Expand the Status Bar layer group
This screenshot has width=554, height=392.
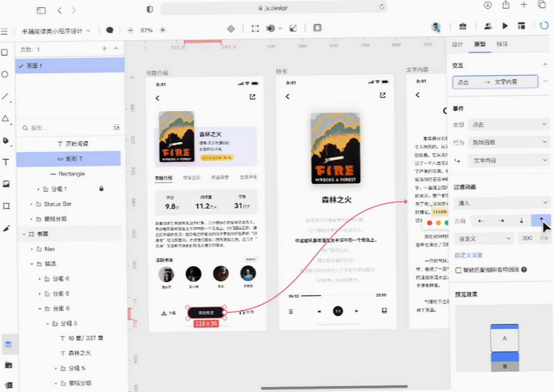[x=31, y=204]
